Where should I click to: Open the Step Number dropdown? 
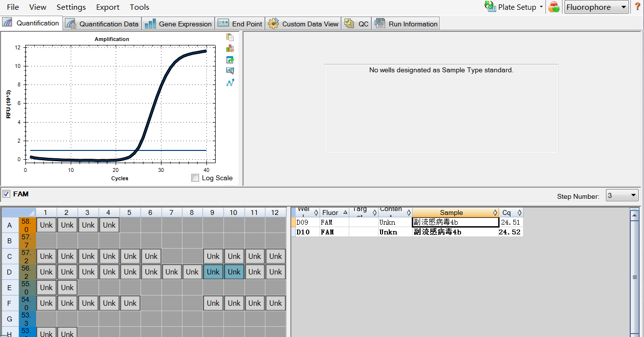622,195
